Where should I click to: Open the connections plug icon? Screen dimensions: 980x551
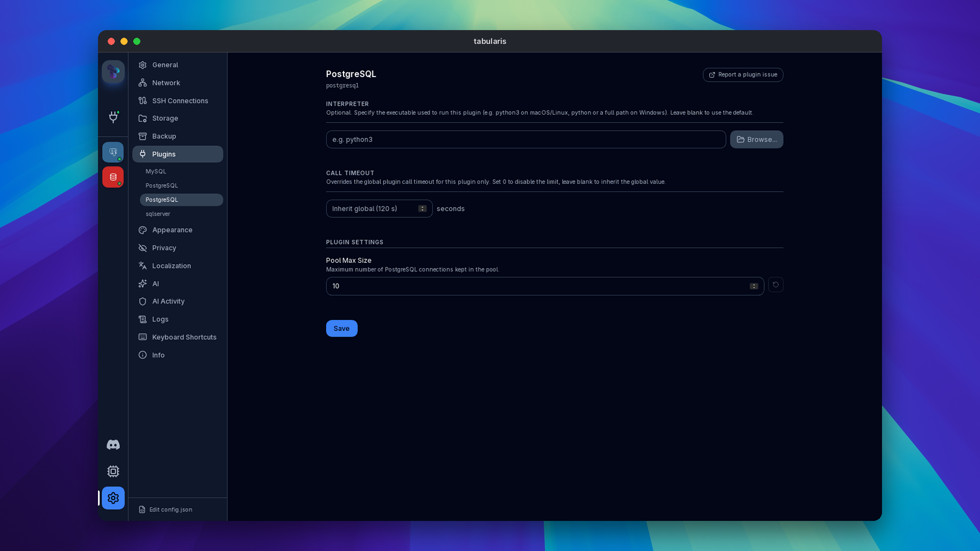(x=113, y=117)
